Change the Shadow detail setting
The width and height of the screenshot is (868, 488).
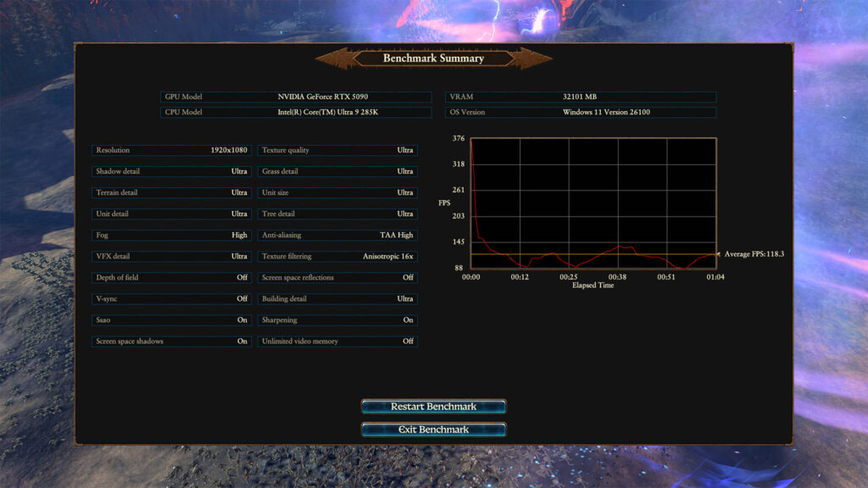point(171,171)
